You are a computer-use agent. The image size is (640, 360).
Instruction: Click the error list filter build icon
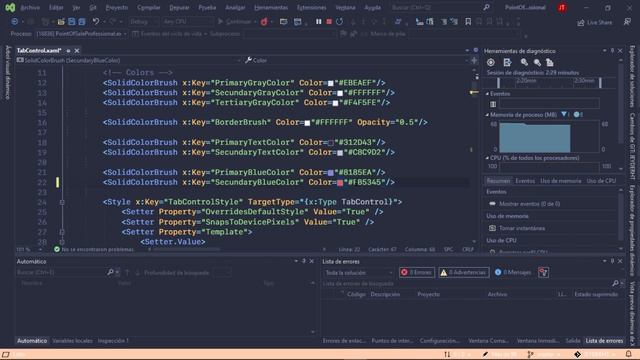pos(543,272)
